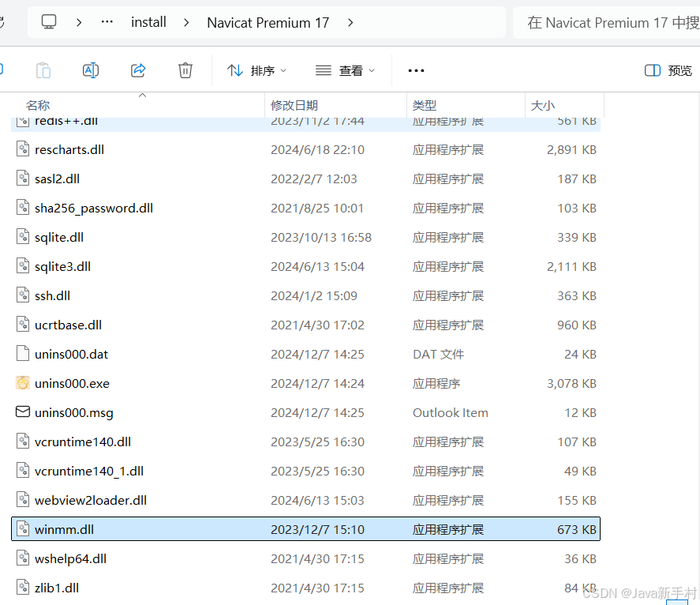Click the sha256_password.dll file icon
The image size is (700, 605).
[x=23, y=207]
